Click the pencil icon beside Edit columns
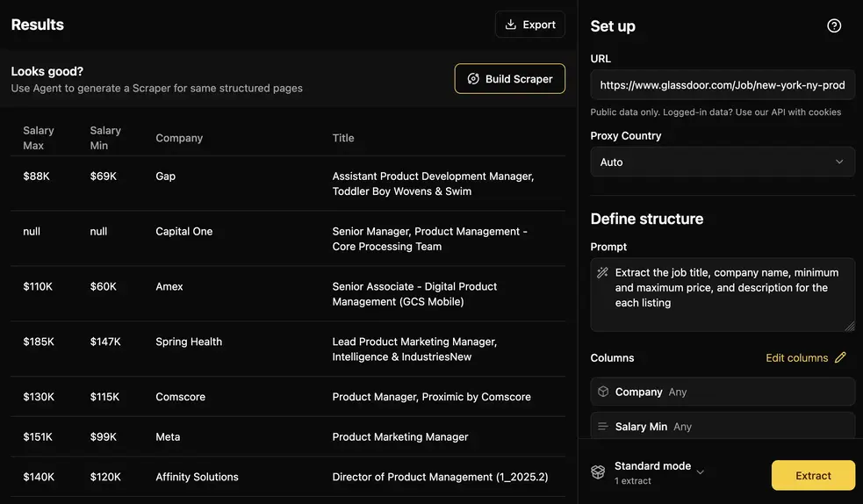Image resolution: width=863 pixels, height=504 pixels. coord(840,357)
